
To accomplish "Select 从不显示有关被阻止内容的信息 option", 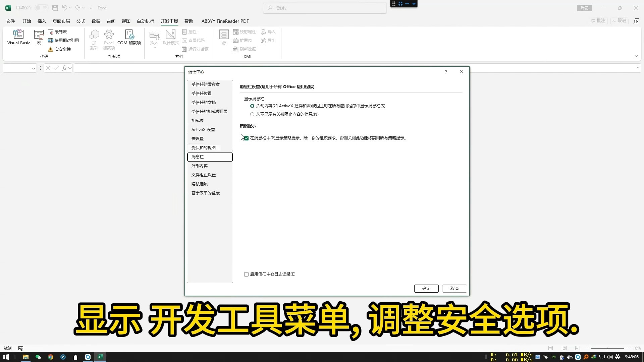I will 252,114.
